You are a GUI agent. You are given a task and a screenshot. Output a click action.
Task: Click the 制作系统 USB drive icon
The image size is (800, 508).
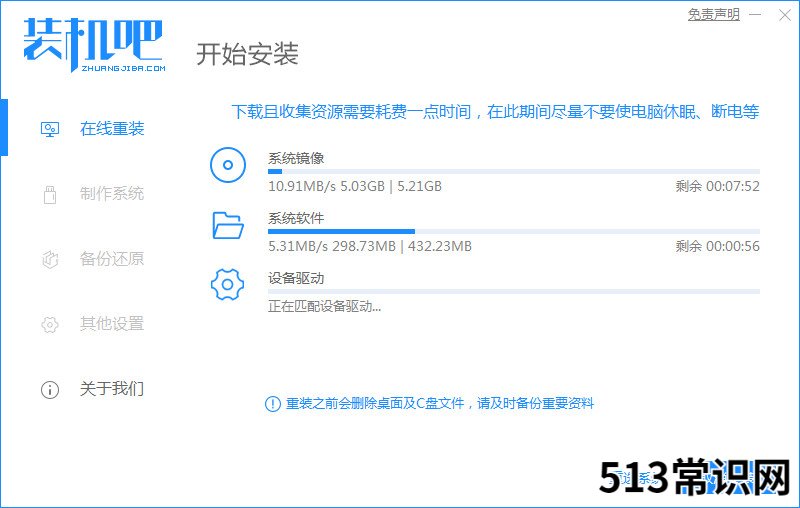(50, 194)
